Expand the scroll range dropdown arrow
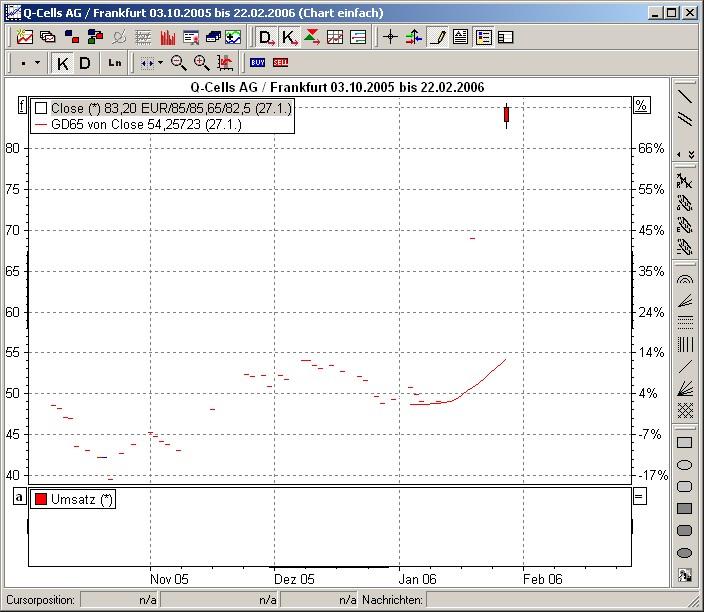 click(160, 63)
